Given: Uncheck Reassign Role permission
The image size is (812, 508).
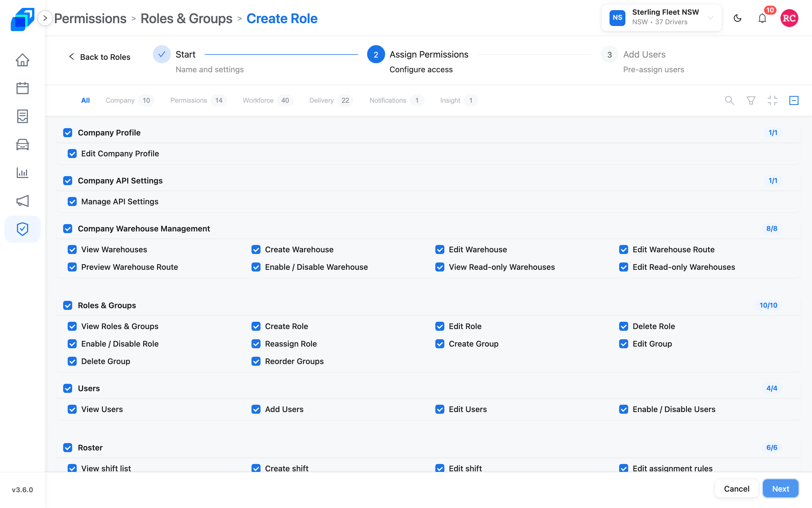Looking at the screenshot, I should pyautogui.click(x=256, y=344).
